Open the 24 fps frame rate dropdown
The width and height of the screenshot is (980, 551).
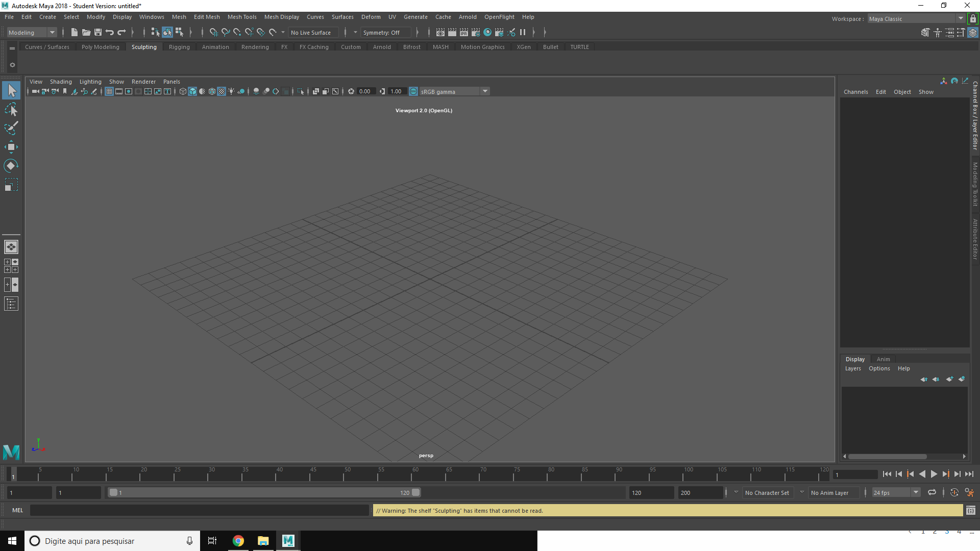(x=896, y=493)
